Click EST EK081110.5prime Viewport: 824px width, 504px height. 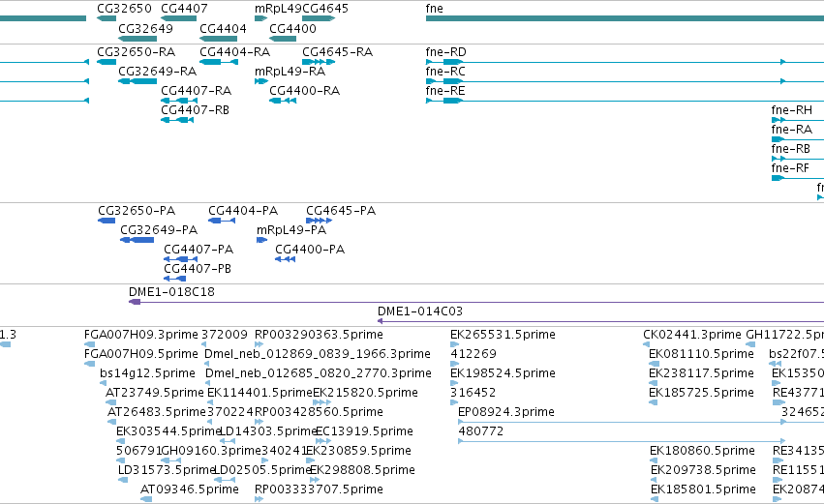click(701, 354)
